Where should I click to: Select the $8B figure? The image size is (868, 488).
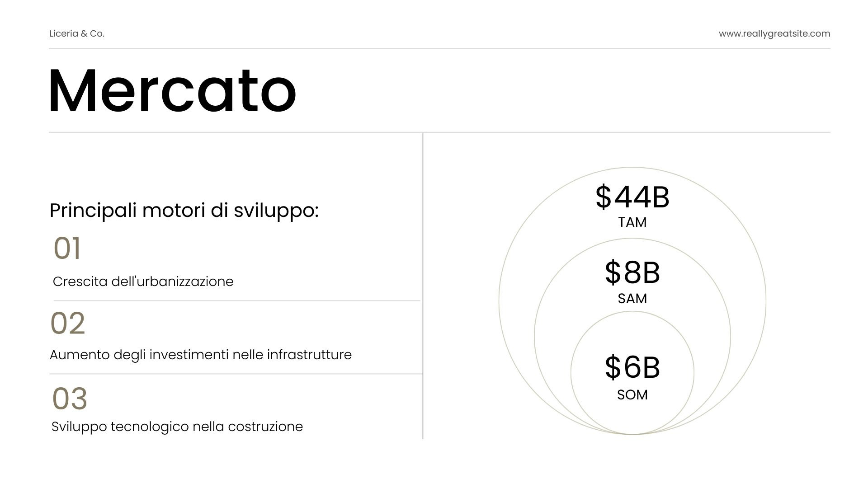click(x=632, y=272)
